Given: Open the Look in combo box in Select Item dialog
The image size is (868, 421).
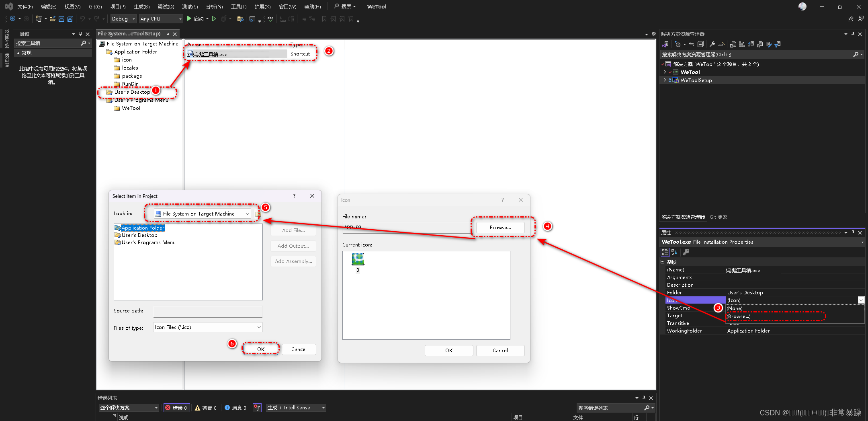Looking at the screenshot, I should [203, 214].
